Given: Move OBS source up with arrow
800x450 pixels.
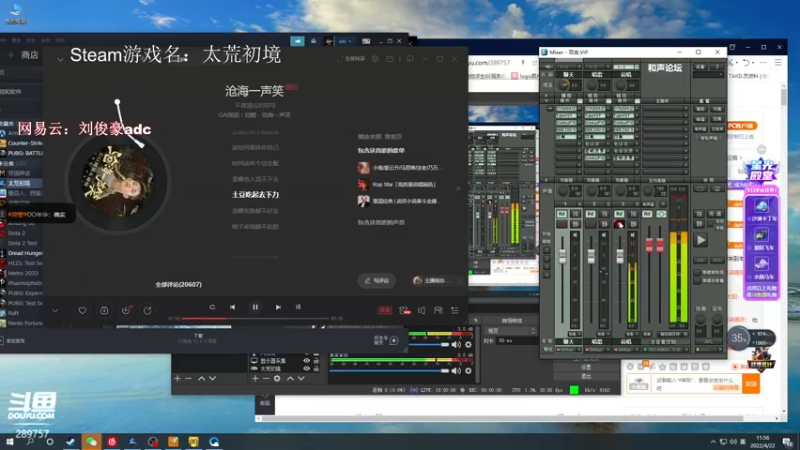Looking at the screenshot, I should [290, 379].
